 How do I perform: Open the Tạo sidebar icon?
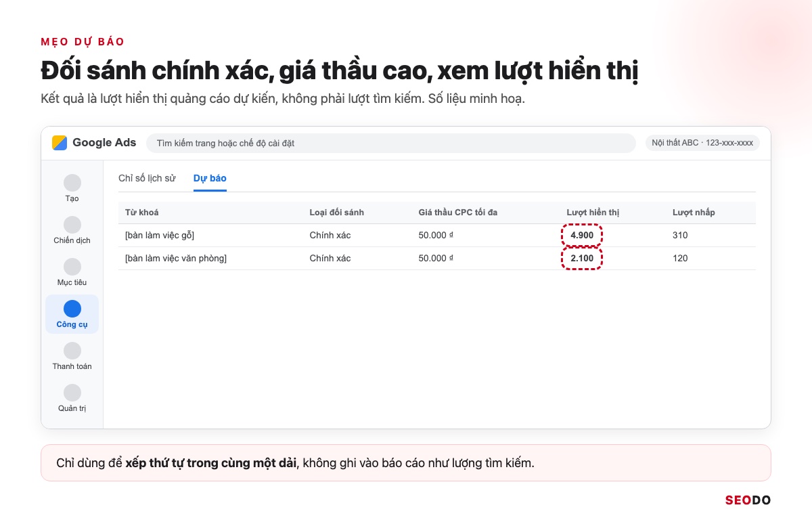point(72,183)
